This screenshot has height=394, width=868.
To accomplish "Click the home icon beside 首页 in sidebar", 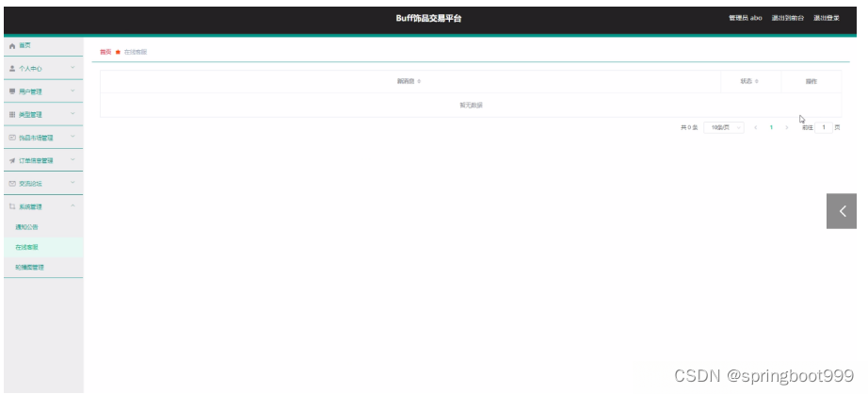I will click(x=12, y=46).
